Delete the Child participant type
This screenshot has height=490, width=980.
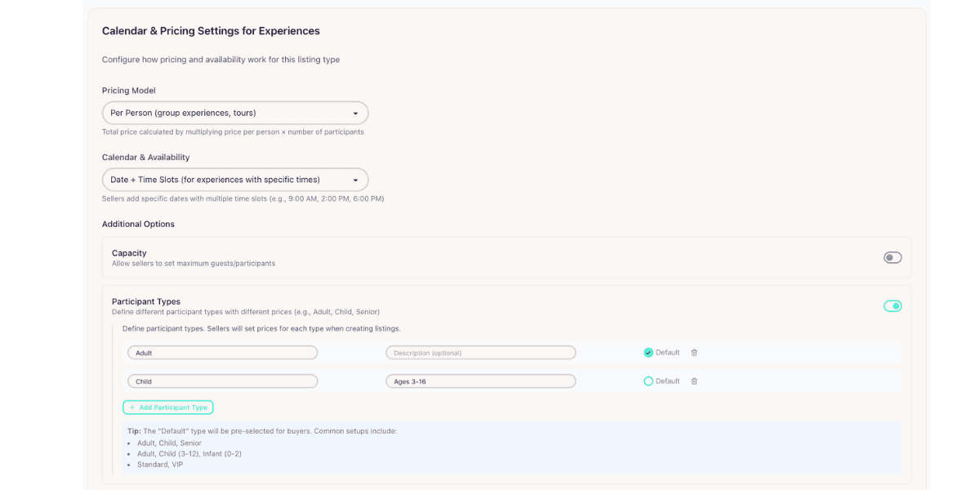(x=693, y=381)
